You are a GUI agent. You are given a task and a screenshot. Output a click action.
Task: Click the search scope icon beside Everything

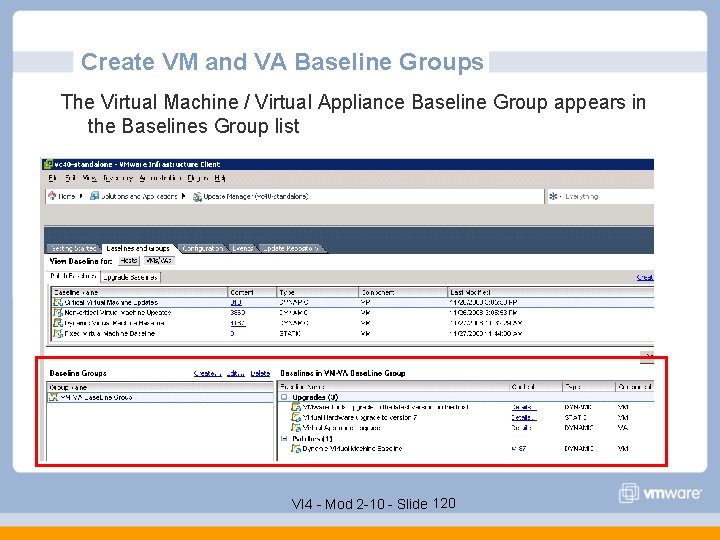click(x=554, y=196)
